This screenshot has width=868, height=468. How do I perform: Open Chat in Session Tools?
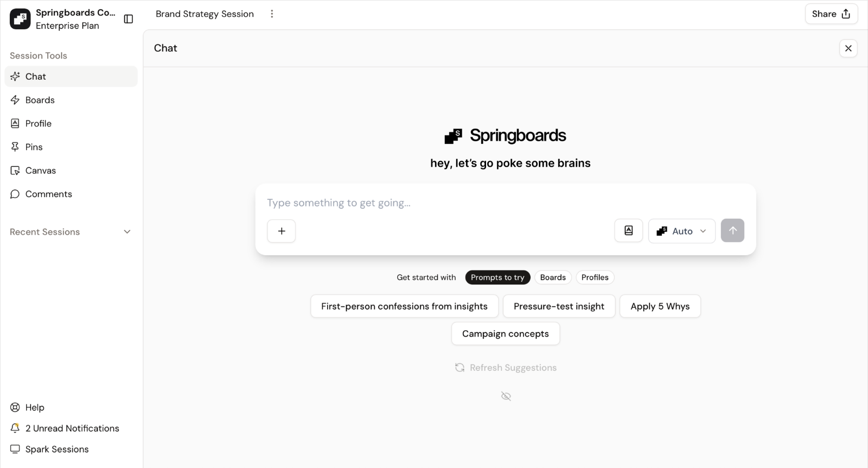click(71, 77)
